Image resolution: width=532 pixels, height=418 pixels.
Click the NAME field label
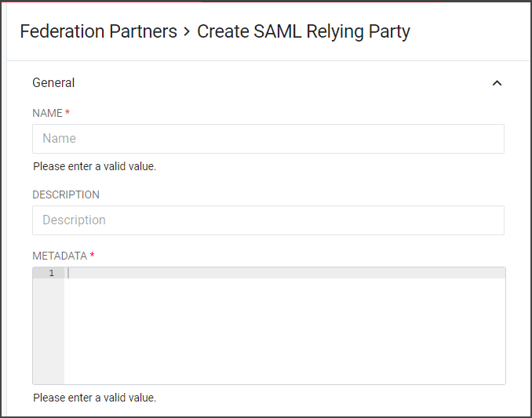point(47,113)
